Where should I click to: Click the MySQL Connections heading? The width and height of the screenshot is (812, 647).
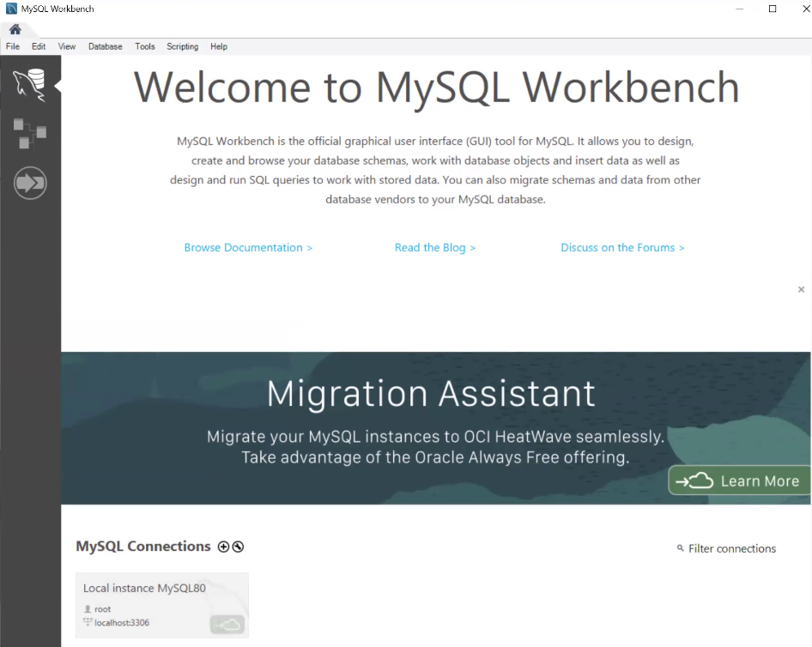[x=143, y=547]
